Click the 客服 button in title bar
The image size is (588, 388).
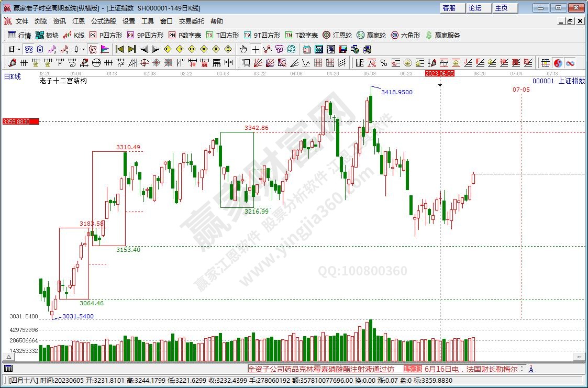click(x=449, y=8)
